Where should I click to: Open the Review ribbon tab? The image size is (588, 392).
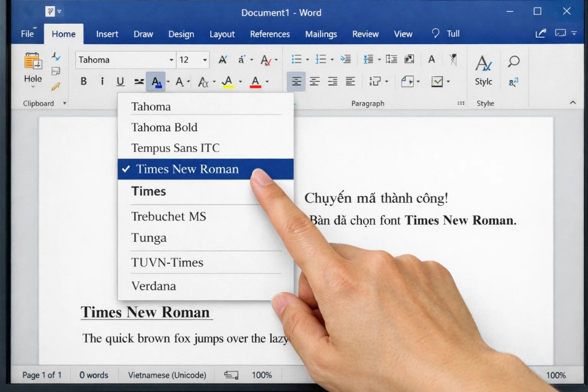click(365, 34)
